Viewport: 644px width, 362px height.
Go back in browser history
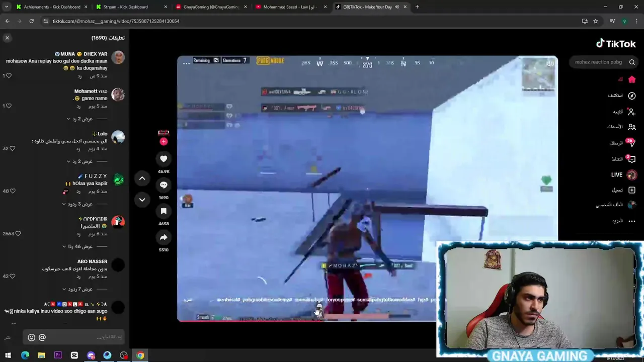click(7, 21)
